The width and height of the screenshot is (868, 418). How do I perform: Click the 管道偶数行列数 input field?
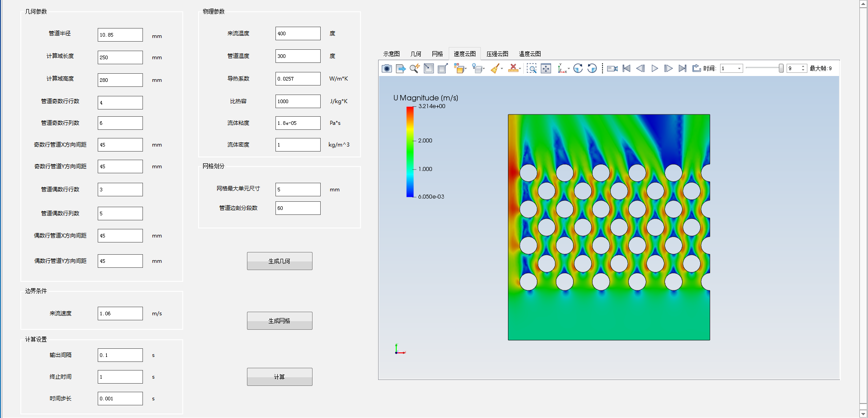coord(120,214)
